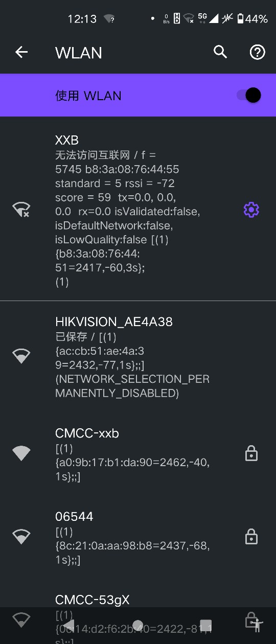
Task: Open the search magnifier icon
Action: click(220, 52)
